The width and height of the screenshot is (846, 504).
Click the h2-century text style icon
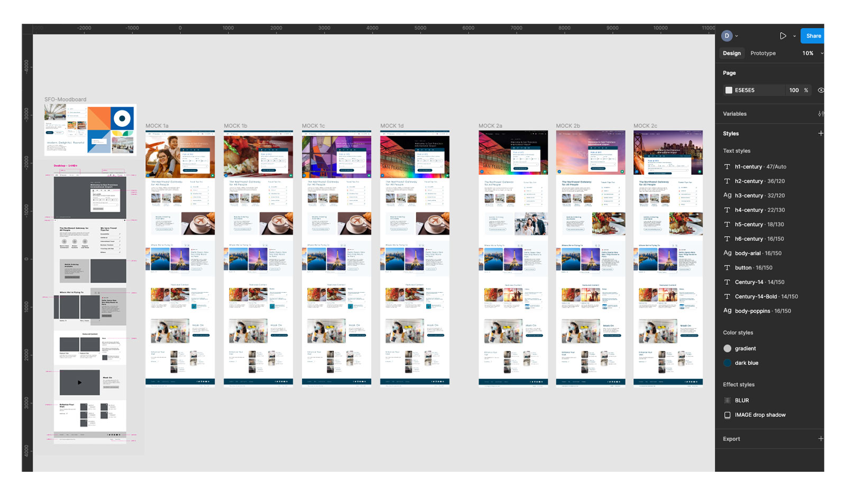point(728,181)
